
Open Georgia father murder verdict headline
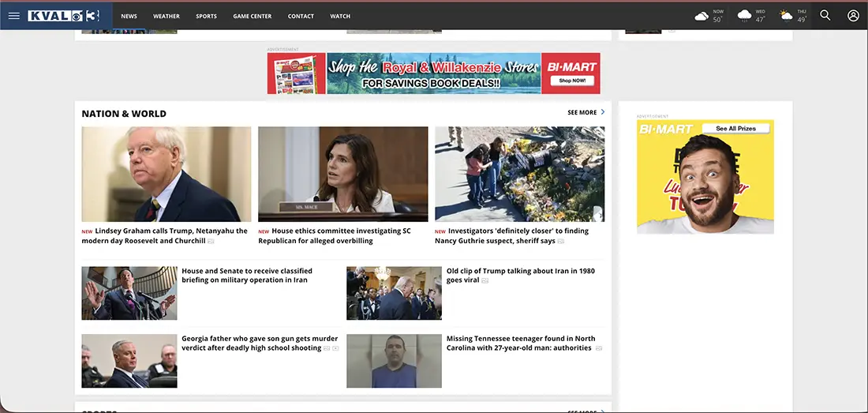pos(260,344)
